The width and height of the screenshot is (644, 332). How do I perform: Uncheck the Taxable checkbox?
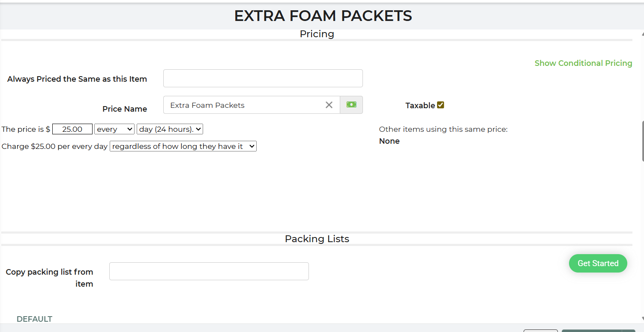click(x=440, y=105)
